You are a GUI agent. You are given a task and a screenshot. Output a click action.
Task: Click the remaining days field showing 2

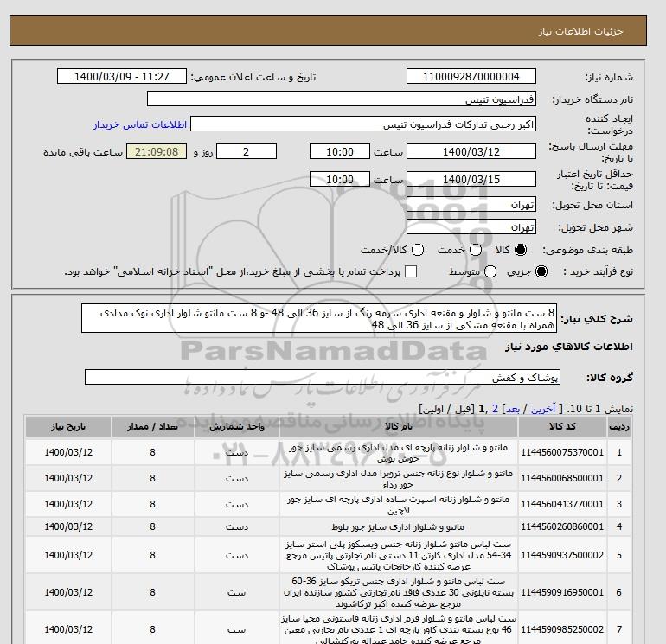tap(247, 151)
